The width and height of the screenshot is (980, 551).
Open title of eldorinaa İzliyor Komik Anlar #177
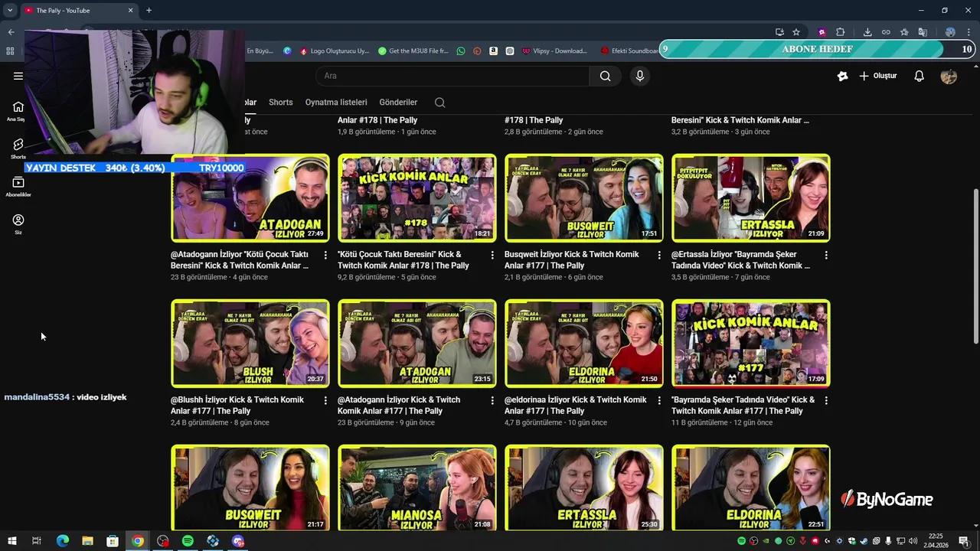coord(575,406)
